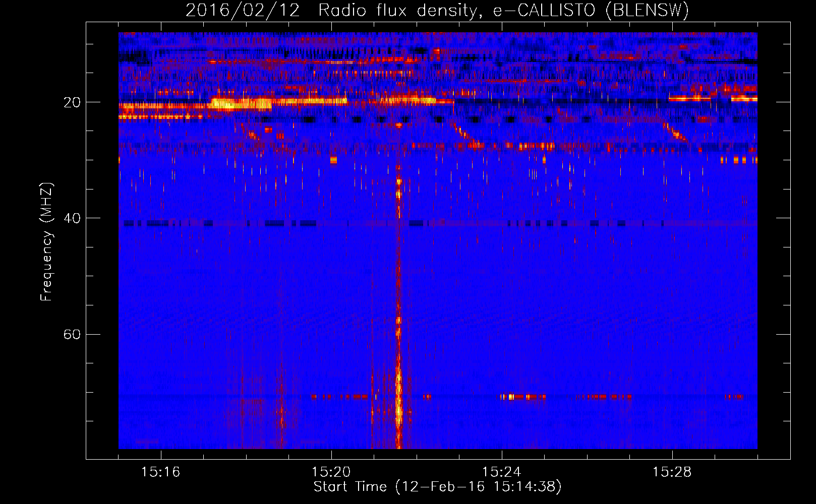Click the 15:24 time tick label
The height and width of the screenshot is (504, 816).
[502, 472]
